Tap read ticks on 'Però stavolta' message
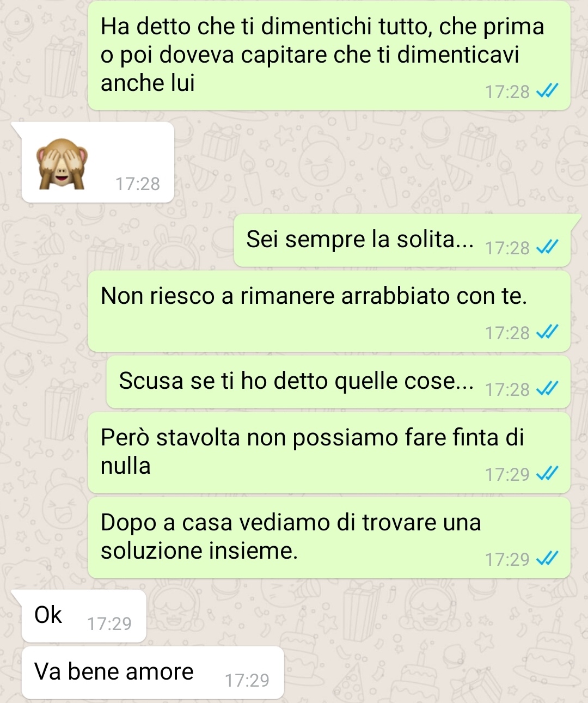This screenshot has width=588, height=703. click(547, 474)
